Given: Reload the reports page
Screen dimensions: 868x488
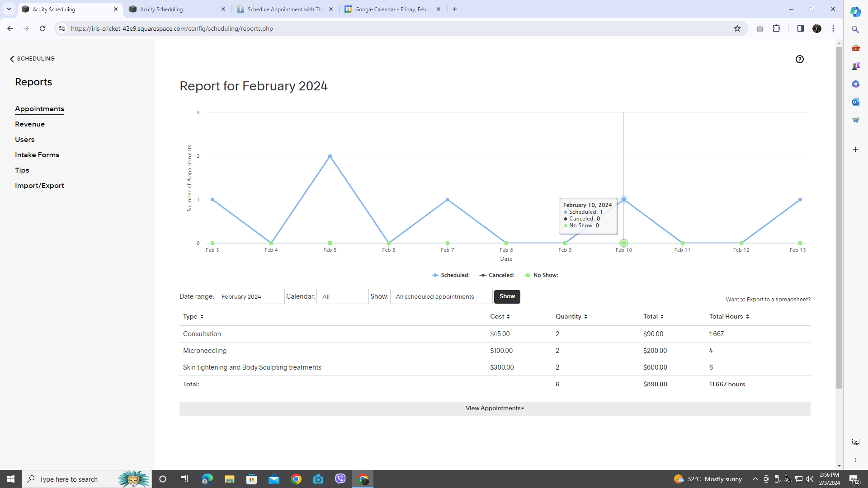Looking at the screenshot, I should click(42, 28).
